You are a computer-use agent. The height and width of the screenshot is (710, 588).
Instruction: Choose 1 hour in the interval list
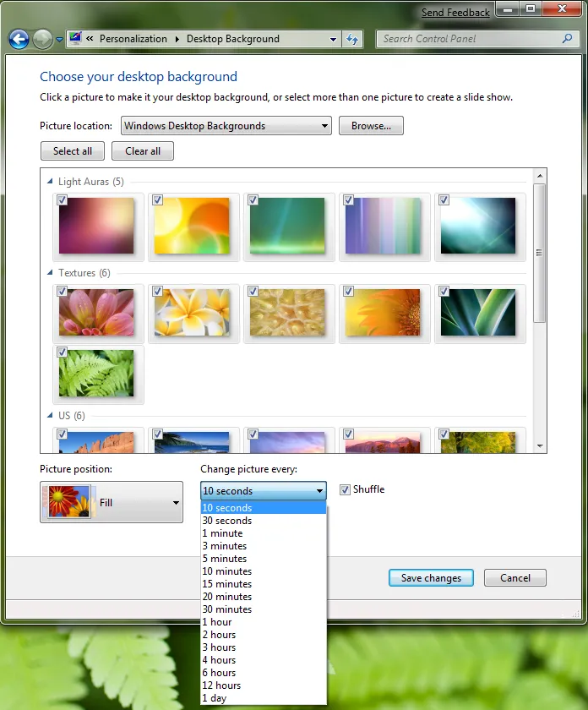(x=264, y=622)
